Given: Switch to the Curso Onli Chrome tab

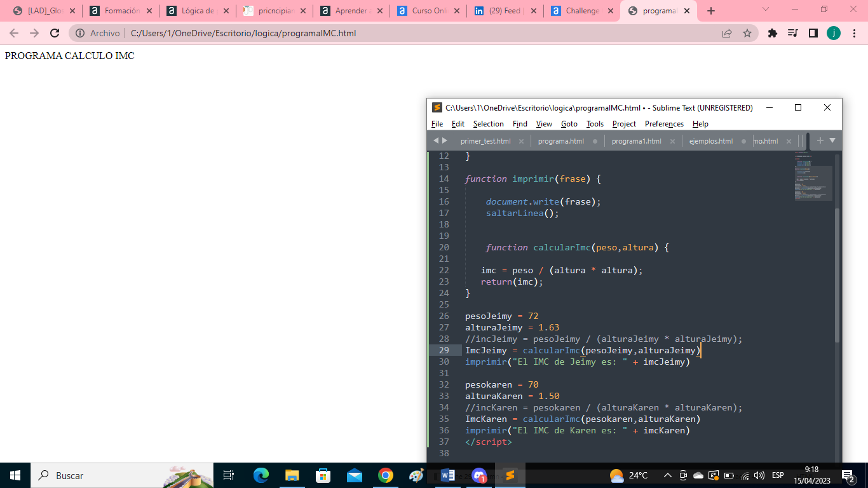Looking at the screenshot, I should 428,11.
